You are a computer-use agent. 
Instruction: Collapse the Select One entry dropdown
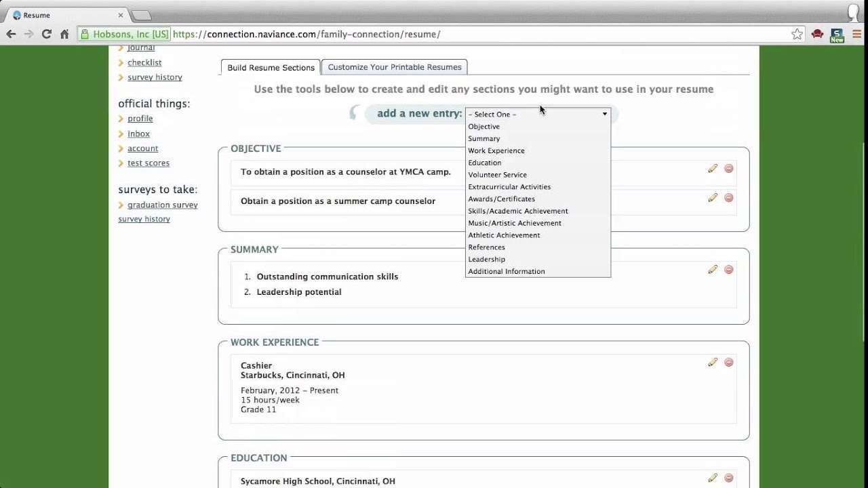[x=538, y=114]
